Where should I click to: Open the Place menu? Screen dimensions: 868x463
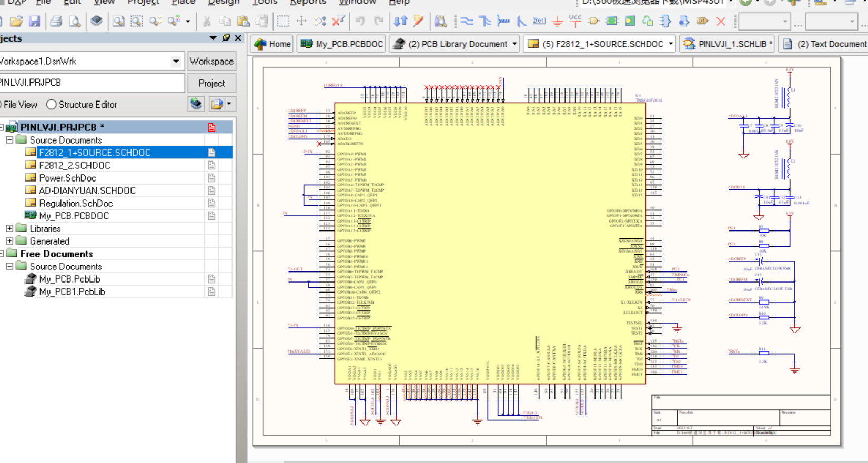pyautogui.click(x=184, y=2)
